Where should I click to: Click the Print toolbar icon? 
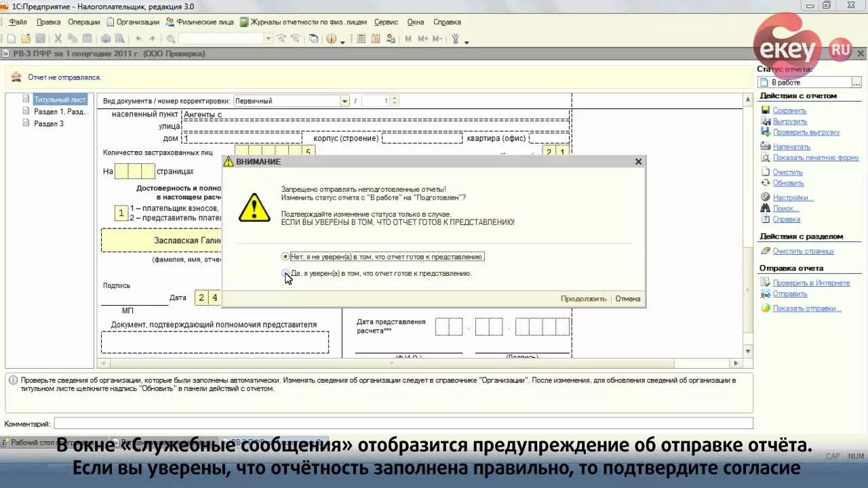point(106,39)
